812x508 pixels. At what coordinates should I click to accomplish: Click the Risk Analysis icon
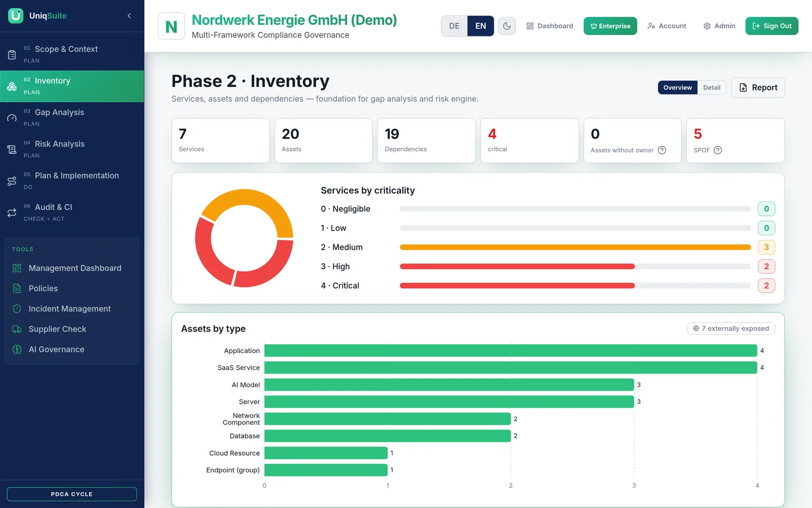coord(12,149)
